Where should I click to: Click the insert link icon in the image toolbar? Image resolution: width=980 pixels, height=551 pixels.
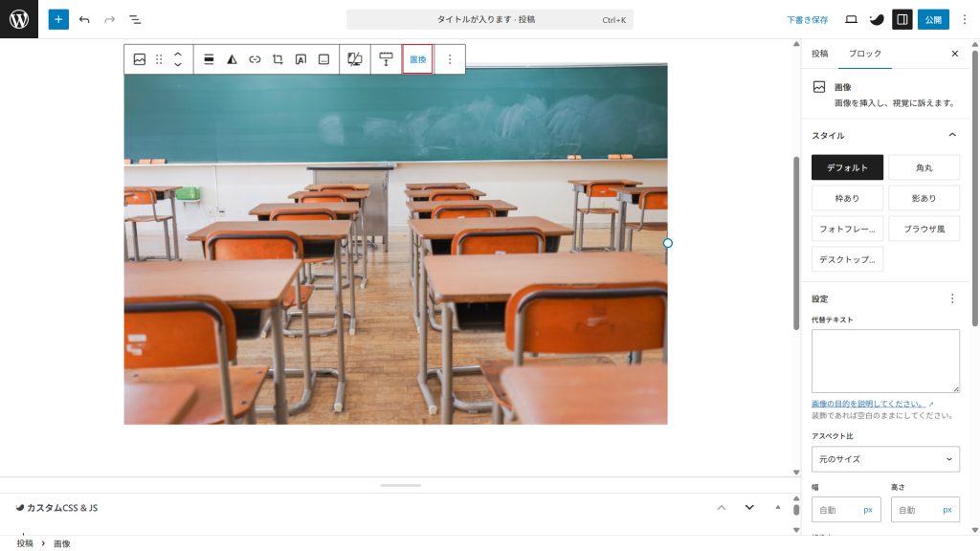255,59
